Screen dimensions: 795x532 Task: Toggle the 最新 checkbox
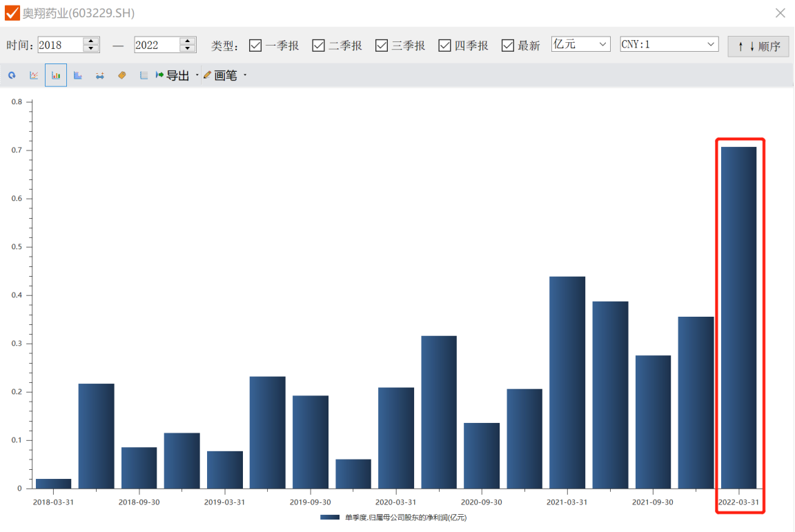(508, 46)
